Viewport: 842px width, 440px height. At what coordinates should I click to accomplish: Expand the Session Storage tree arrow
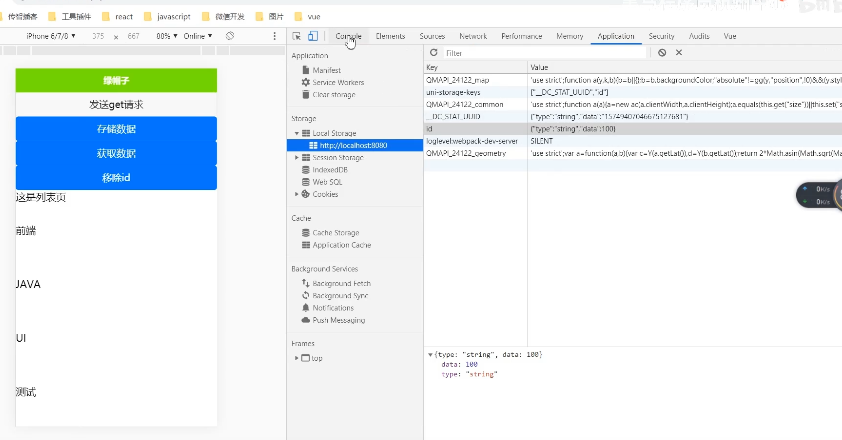click(296, 157)
